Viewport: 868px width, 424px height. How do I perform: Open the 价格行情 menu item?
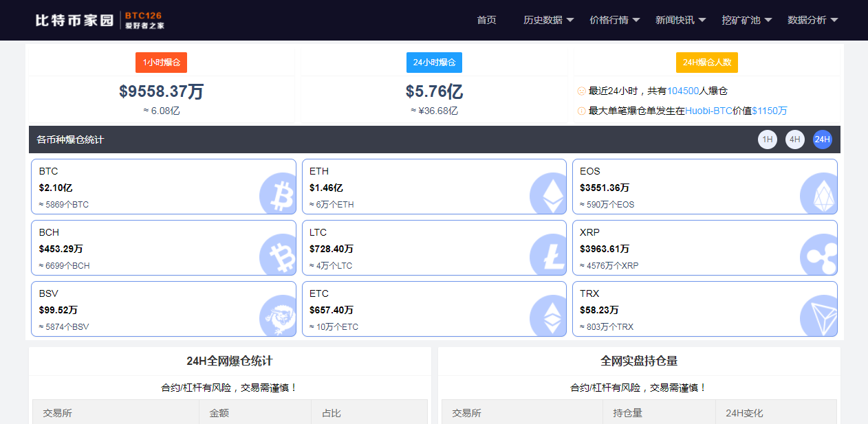(x=609, y=20)
